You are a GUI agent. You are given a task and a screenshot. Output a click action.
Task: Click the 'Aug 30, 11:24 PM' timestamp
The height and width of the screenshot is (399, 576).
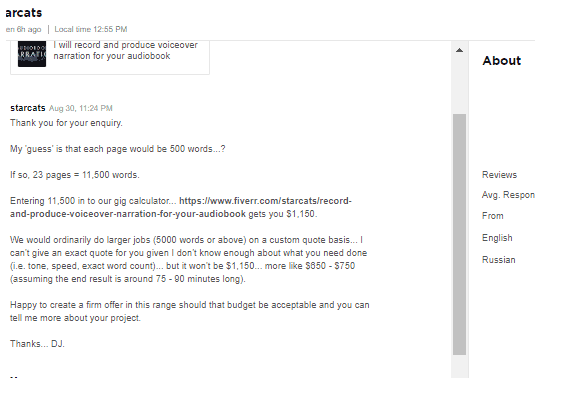click(80, 108)
